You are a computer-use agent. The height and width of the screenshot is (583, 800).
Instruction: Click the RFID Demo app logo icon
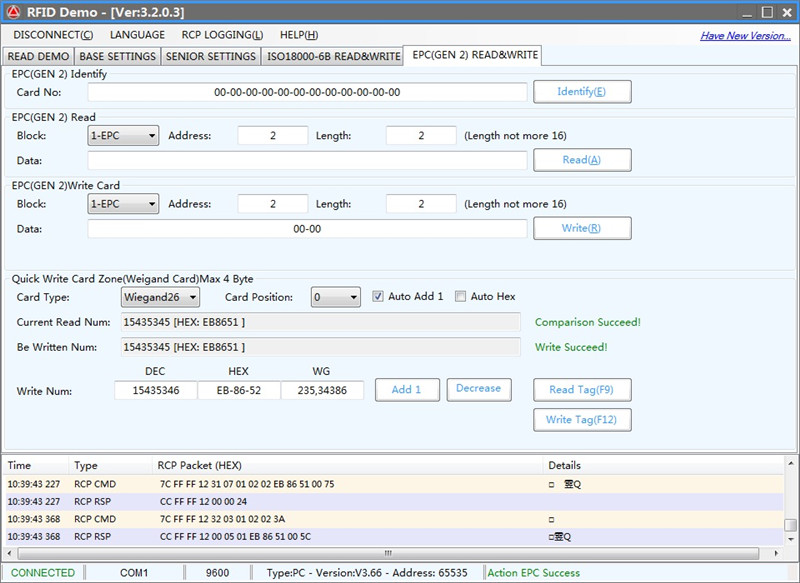coord(13,12)
